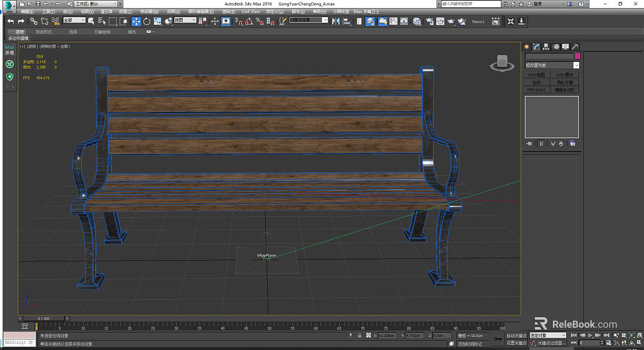Screen dimensions: 644x350
Task: Click the ViewCube in viewport corner
Action: [x=502, y=63]
